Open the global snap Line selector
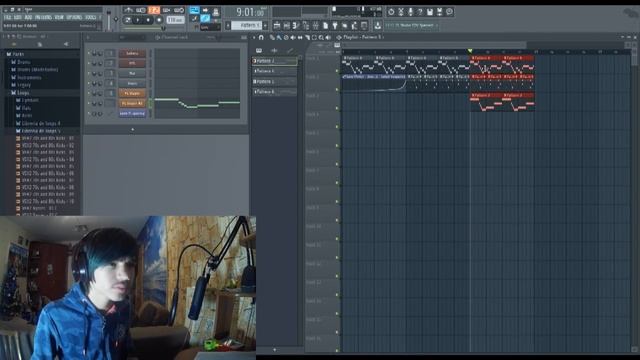This screenshot has width=640, height=360. pyautogui.click(x=211, y=28)
